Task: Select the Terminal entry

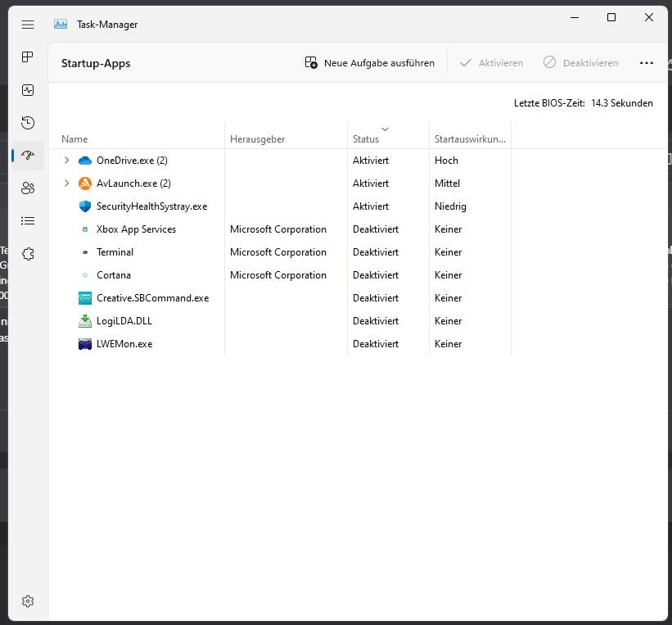Action: (x=115, y=252)
